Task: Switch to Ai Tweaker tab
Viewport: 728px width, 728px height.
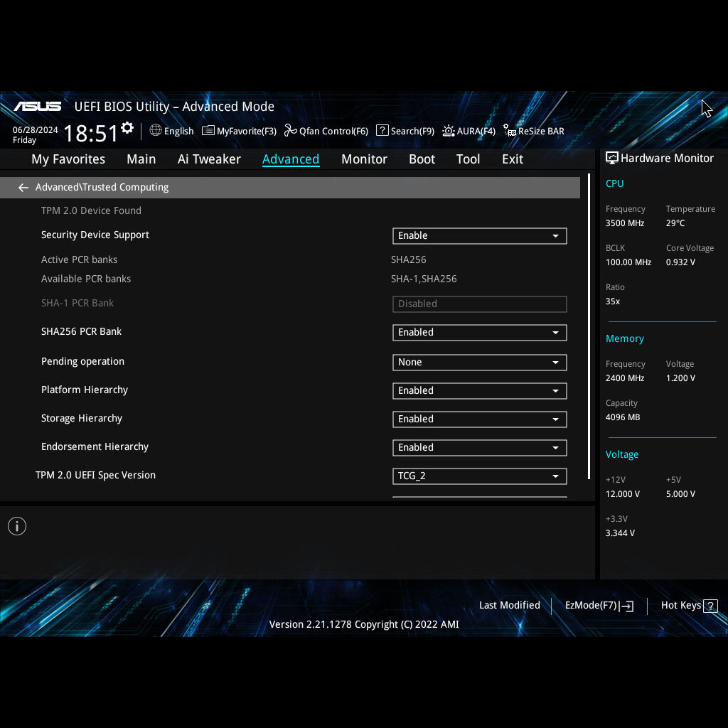Action: point(209,159)
